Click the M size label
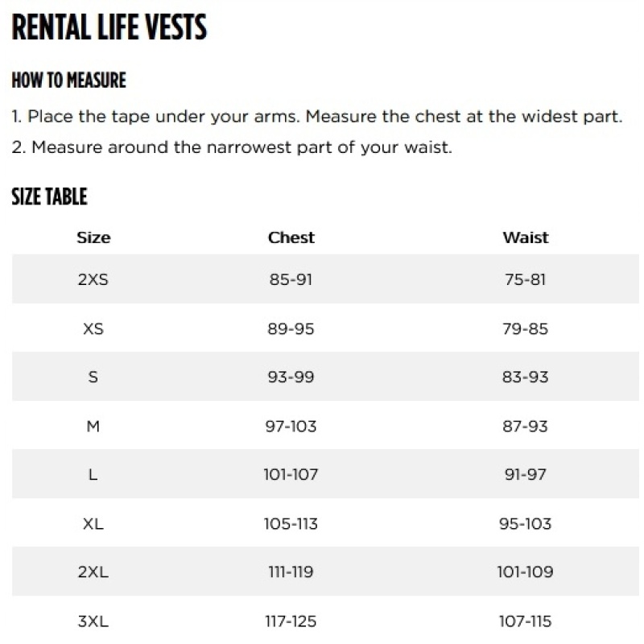 click(93, 426)
